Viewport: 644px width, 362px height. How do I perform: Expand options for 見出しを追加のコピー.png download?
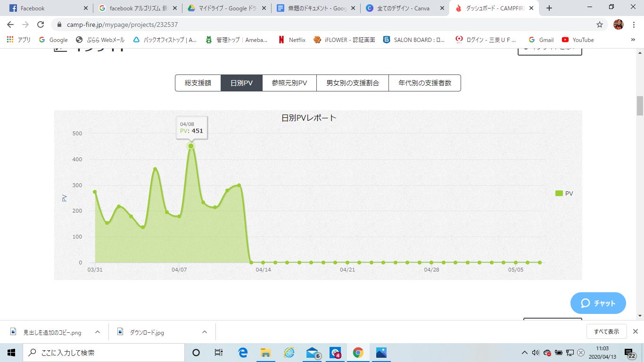pyautogui.click(x=98, y=332)
